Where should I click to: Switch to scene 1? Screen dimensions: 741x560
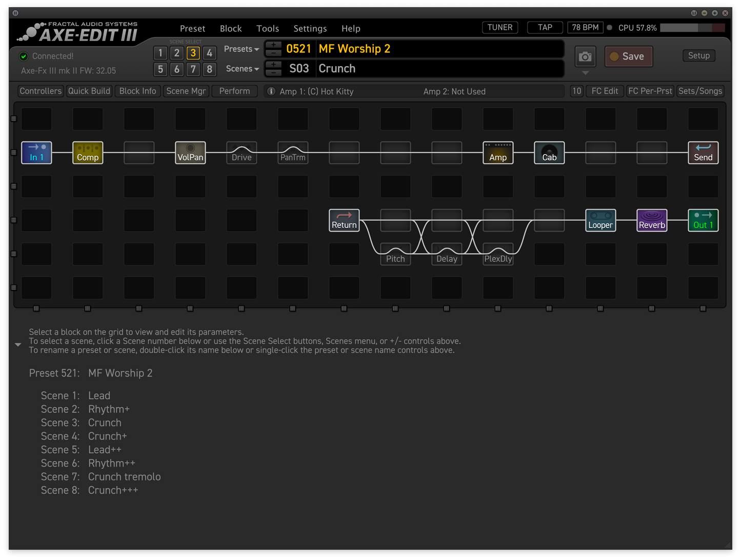click(x=161, y=53)
